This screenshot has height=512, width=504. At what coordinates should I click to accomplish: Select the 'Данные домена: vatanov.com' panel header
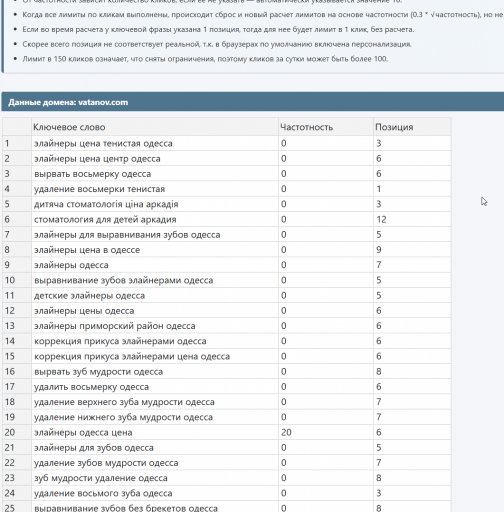[x=253, y=102]
